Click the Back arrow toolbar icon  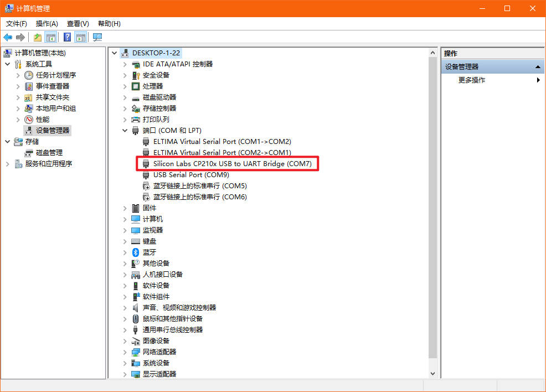tap(8, 37)
